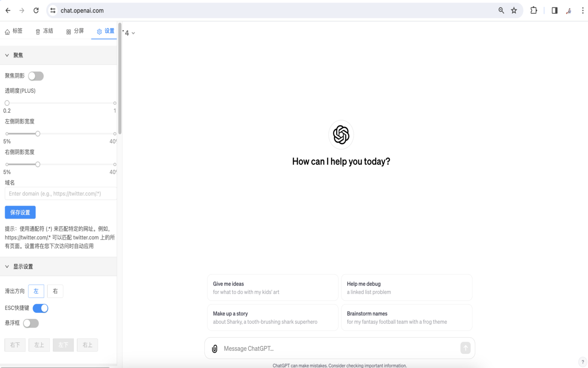Screen dimensions: 588x368
Task: Open the browser extensions puzzle icon
Action: coord(534,10)
